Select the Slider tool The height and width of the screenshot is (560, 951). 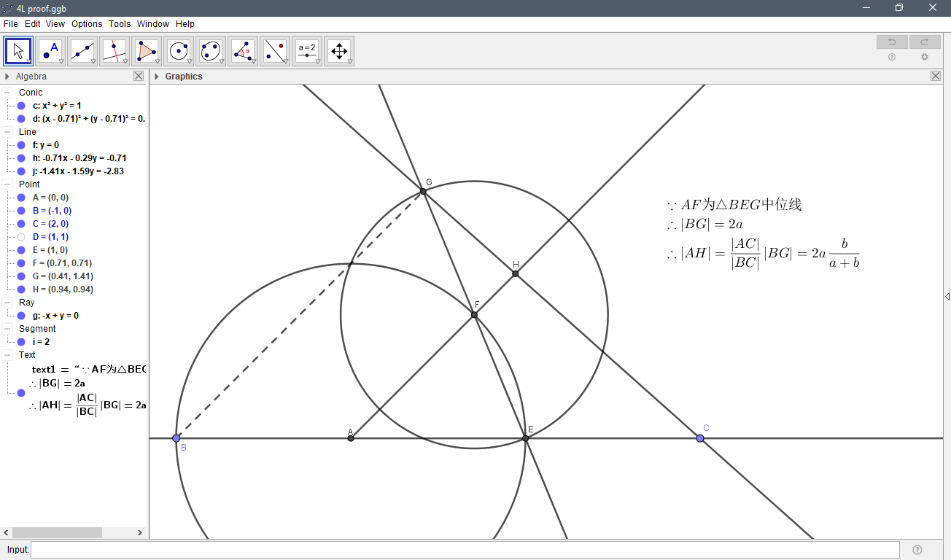pos(307,50)
